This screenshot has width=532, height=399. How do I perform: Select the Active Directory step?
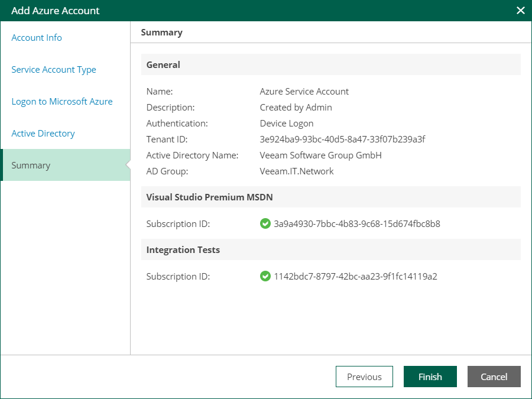point(43,134)
